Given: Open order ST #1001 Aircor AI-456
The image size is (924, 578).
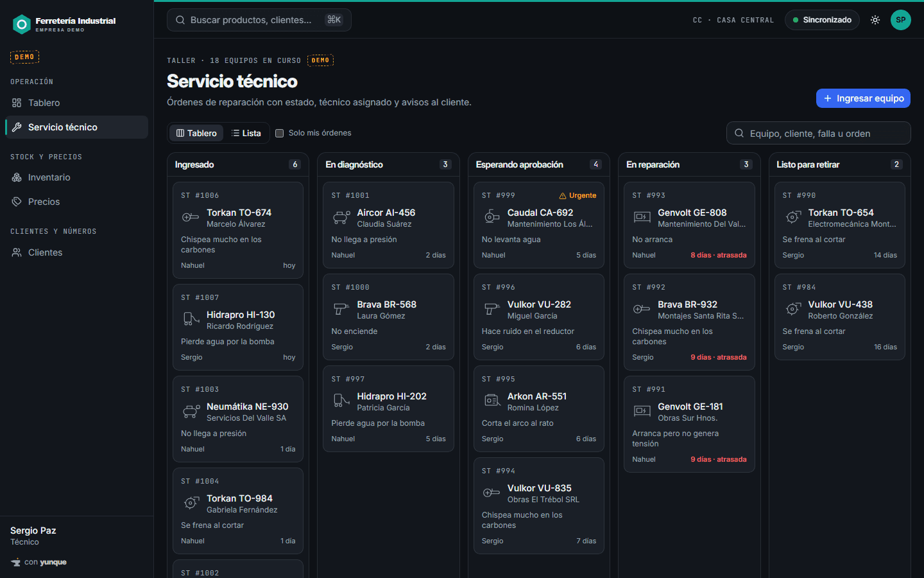Looking at the screenshot, I should coord(388,225).
